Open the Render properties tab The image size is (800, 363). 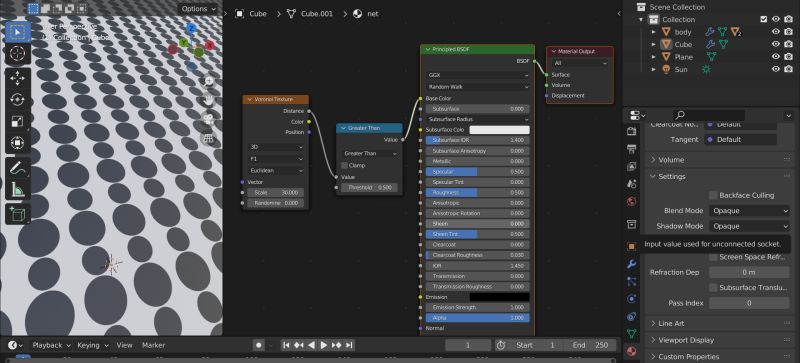[632, 131]
